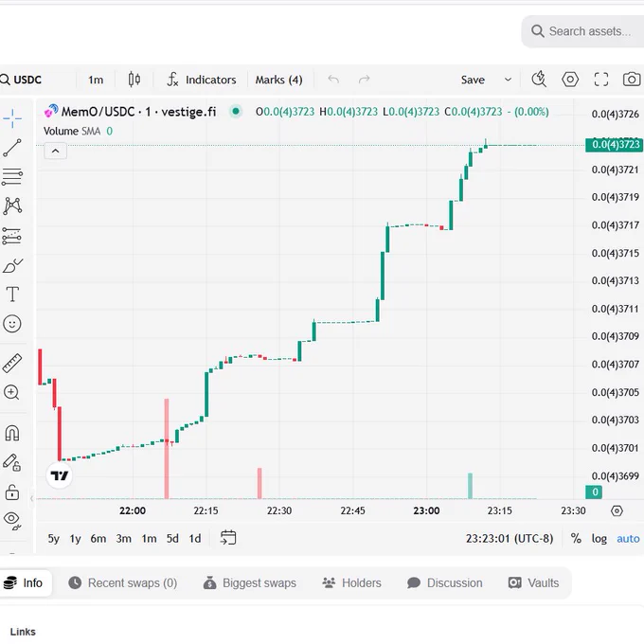Viewport: 644px width, 644px height.
Task: Open the USDC symbol search
Action: (x=21, y=80)
